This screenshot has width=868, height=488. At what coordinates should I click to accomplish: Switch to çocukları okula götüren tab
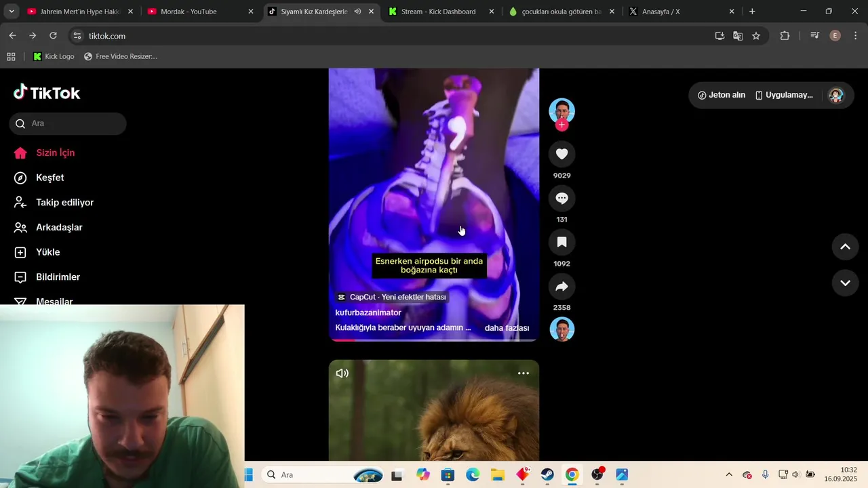[x=561, y=12]
